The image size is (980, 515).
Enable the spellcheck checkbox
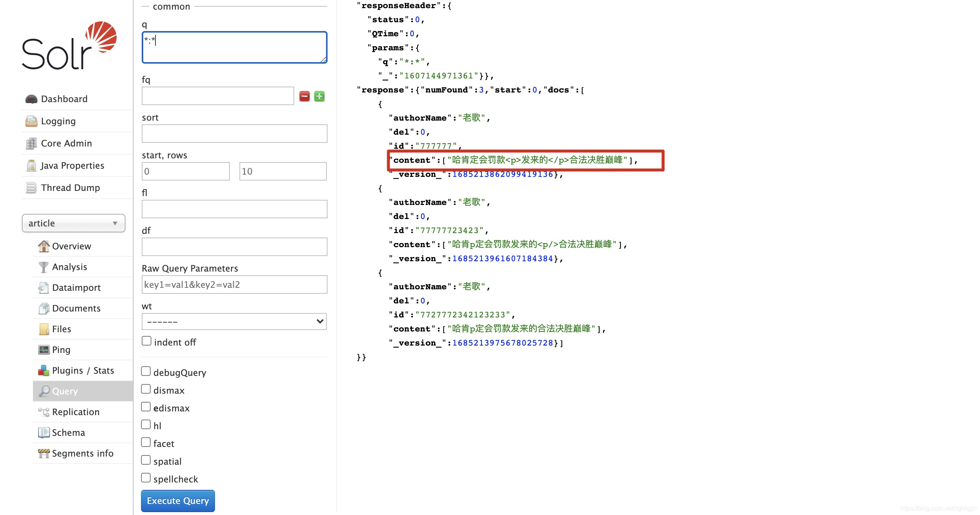[146, 478]
